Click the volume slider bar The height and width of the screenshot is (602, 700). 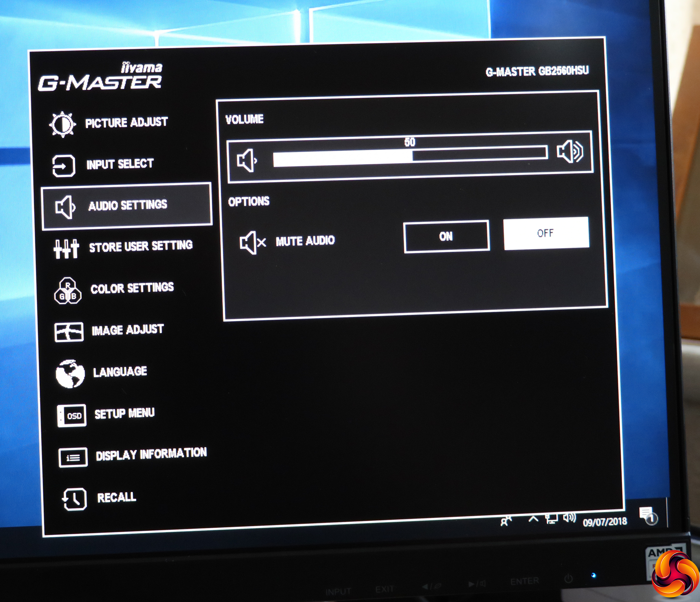[x=409, y=157]
